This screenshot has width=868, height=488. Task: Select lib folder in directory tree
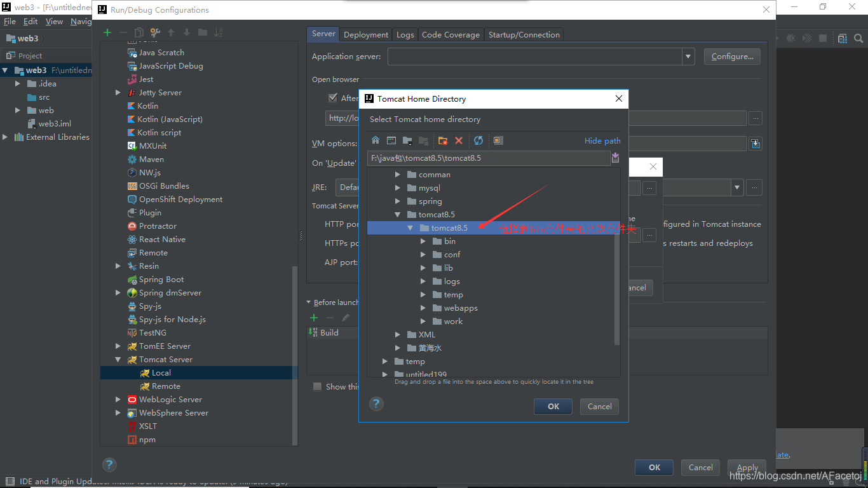click(449, 268)
